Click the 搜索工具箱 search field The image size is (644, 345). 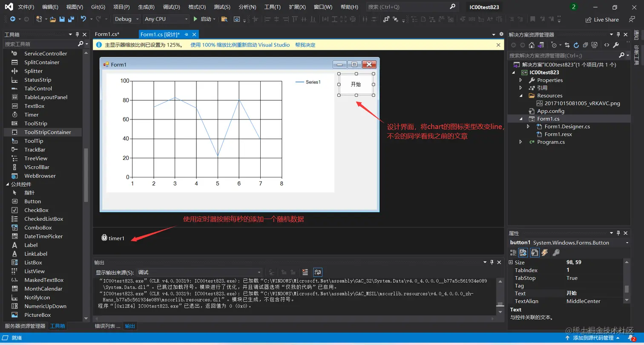coord(40,44)
